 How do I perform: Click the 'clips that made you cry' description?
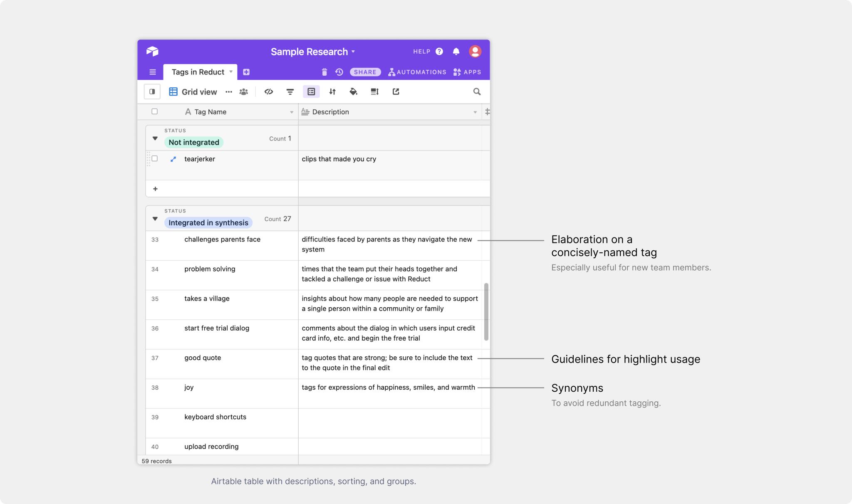[x=339, y=159]
